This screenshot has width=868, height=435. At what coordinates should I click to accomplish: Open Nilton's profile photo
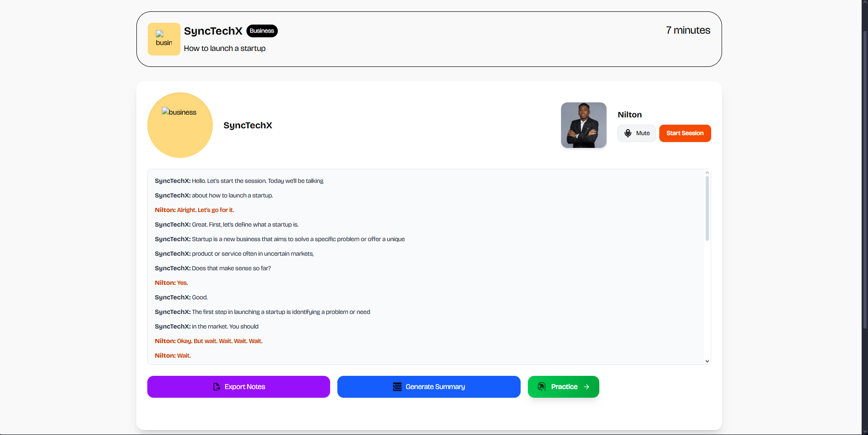point(583,125)
